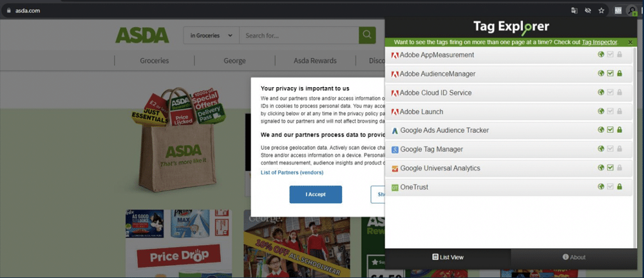644x278 pixels.
Task: Click the asda.com URL in address bar
Action: (x=28, y=11)
